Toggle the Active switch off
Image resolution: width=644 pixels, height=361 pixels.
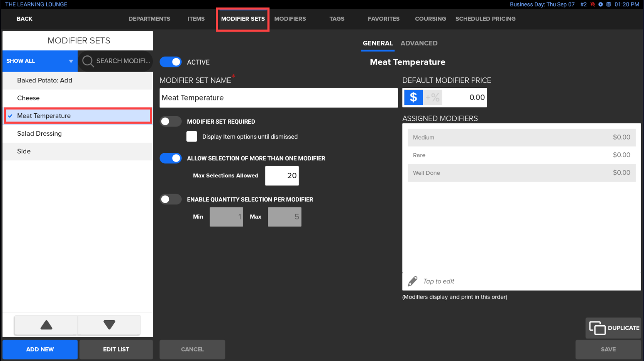(x=171, y=62)
